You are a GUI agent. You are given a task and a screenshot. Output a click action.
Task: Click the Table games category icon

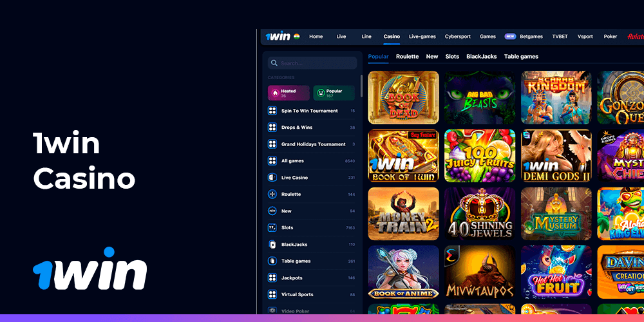click(x=272, y=261)
